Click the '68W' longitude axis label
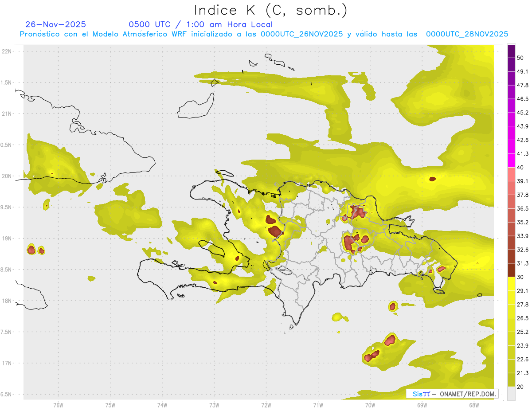Image resolution: width=532 pixels, height=411 pixels. pyautogui.click(x=474, y=405)
